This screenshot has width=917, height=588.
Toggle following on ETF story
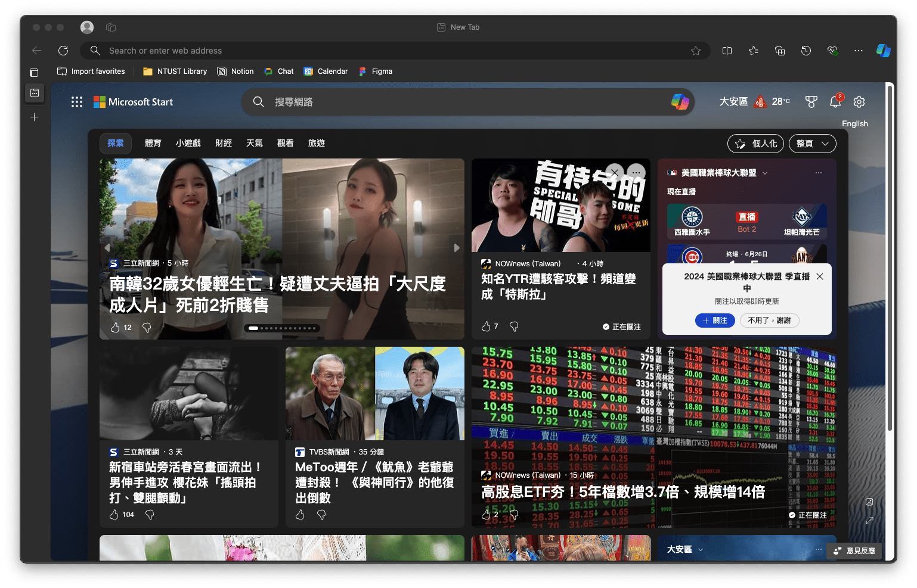(x=808, y=515)
